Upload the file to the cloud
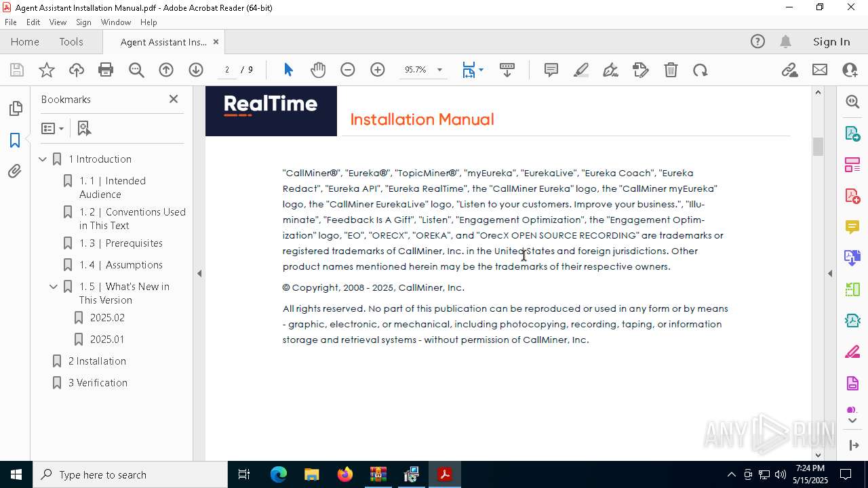The width and height of the screenshot is (868, 488). pyautogui.click(x=77, y=70)
